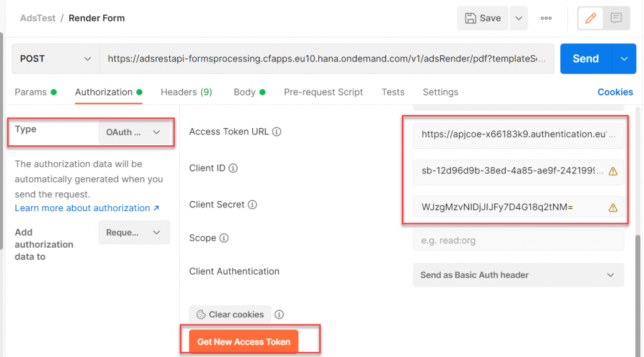Open the OAuth type dropdown
Image resolution: width=644 pixels, height=357 pixels.
(134, 132)
